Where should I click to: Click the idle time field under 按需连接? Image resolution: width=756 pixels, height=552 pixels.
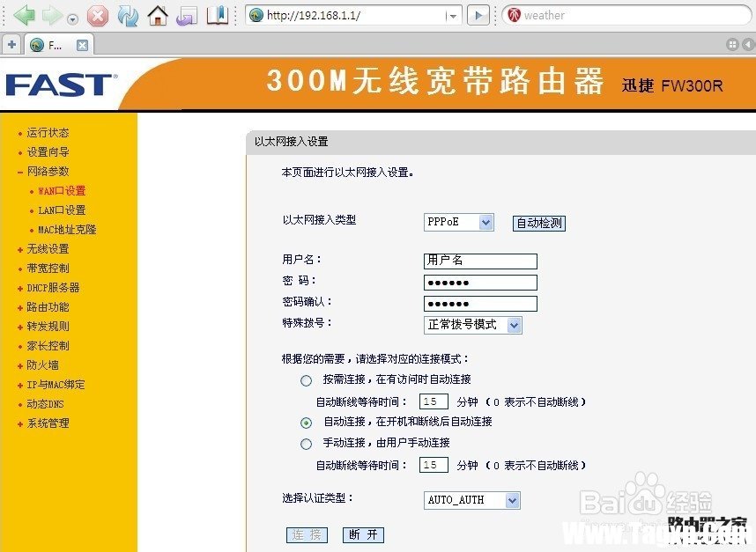[434, 401]
